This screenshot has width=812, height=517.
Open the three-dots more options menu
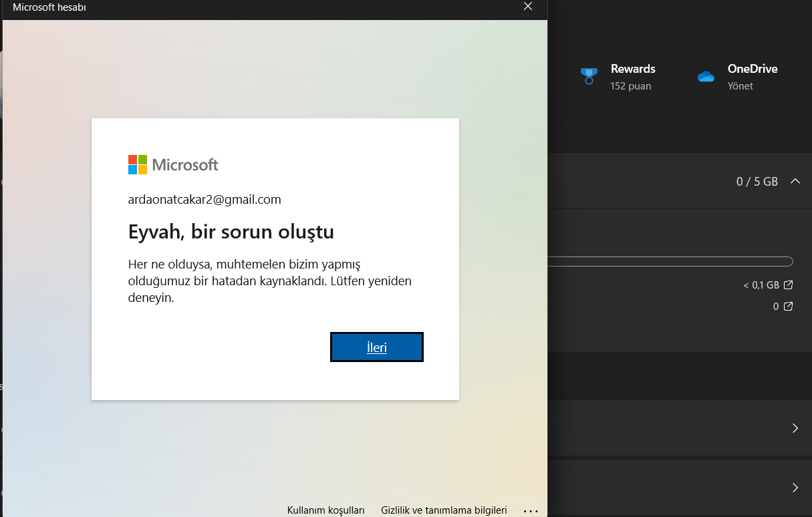pos(531,510)
